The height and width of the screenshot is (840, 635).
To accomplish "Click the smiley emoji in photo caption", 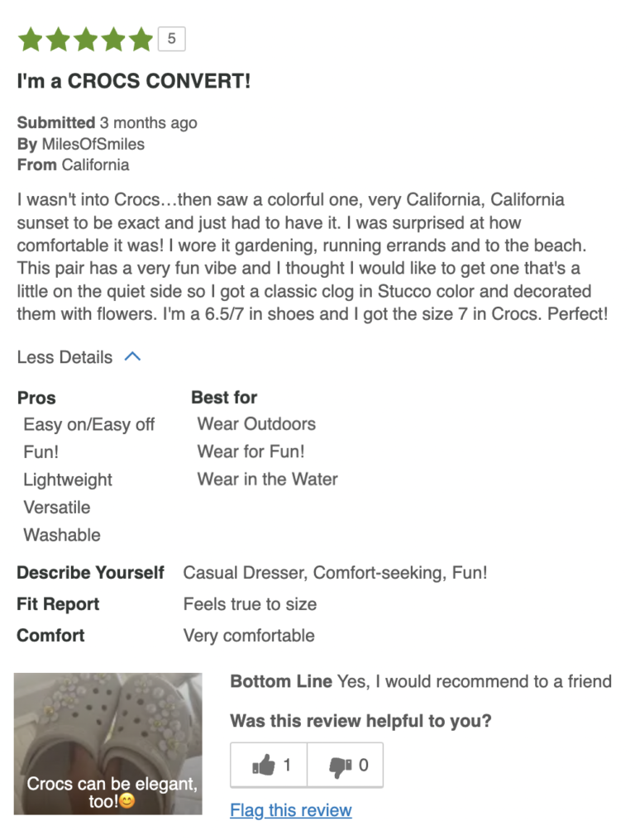I will point(127,801).
